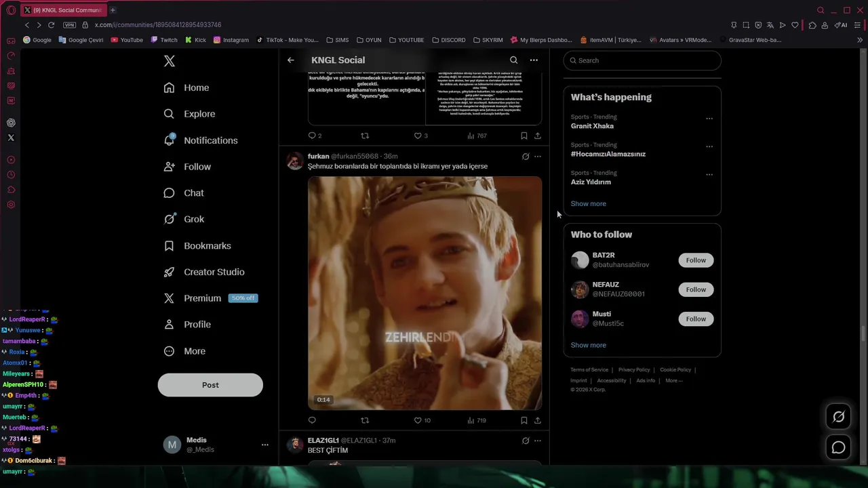Open ELAZ1GL1's profile avatar

295,445
